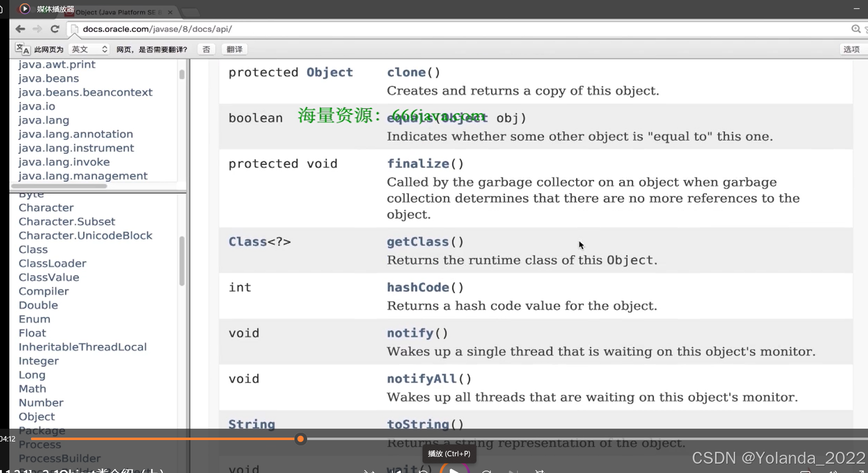The image size is (868, 473).
Task: Click the finalize() method link
Action: 418,164
